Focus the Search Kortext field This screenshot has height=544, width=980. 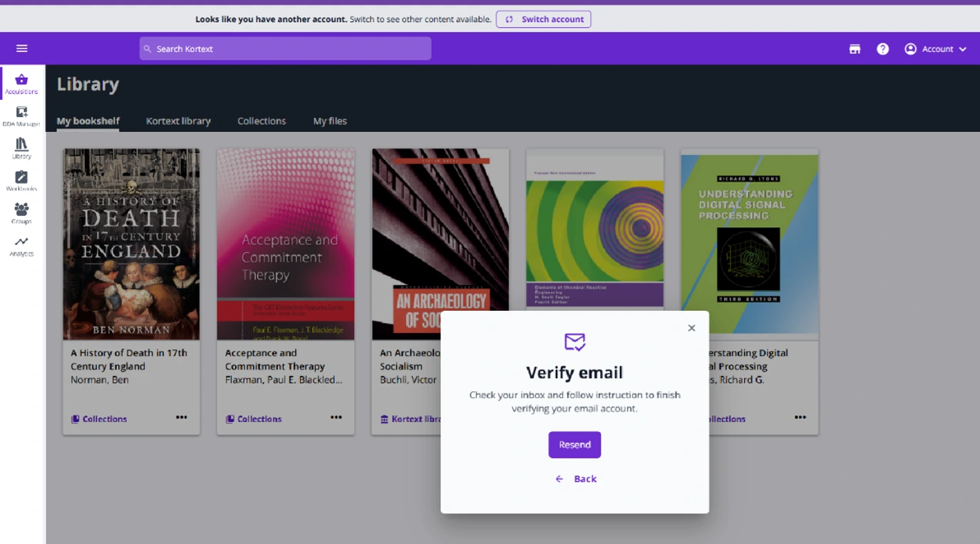285,48
